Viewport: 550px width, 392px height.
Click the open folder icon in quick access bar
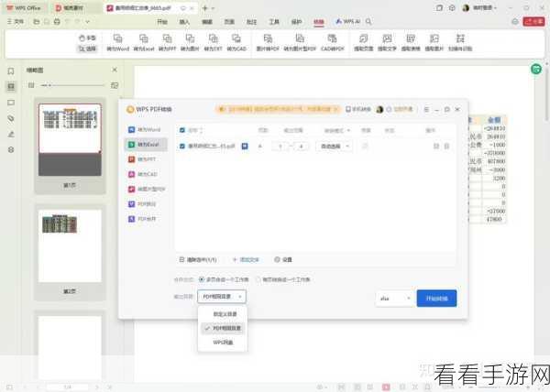tap(36, 22)
